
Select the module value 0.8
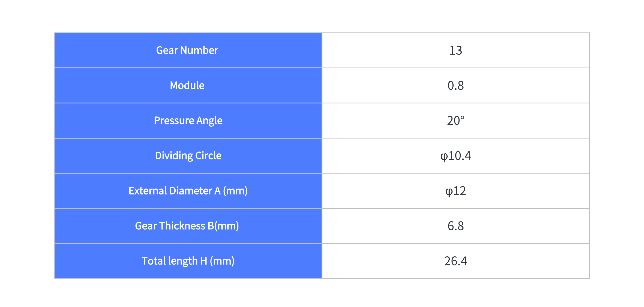pos(456,86)
